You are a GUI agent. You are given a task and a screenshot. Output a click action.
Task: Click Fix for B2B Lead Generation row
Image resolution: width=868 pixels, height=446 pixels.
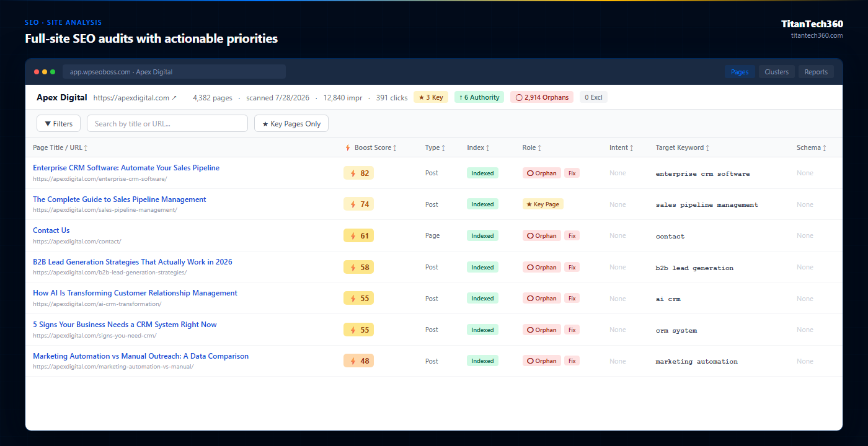[x=572, y=267]
